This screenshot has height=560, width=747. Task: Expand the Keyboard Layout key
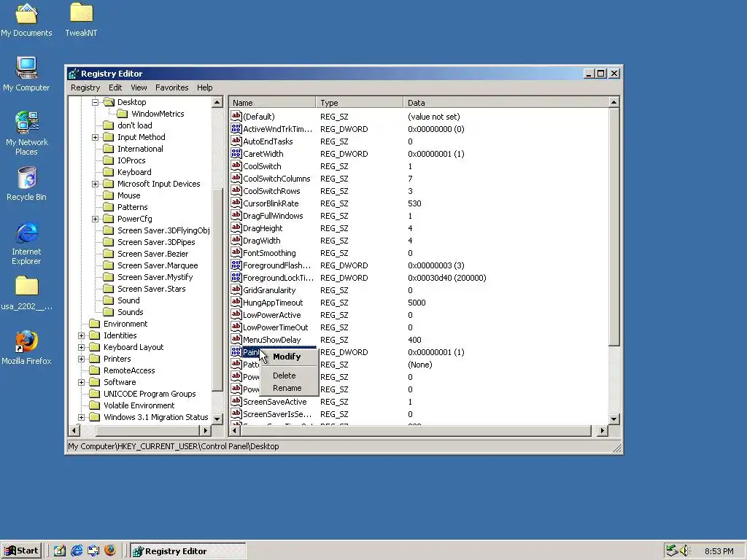point(82,347)
